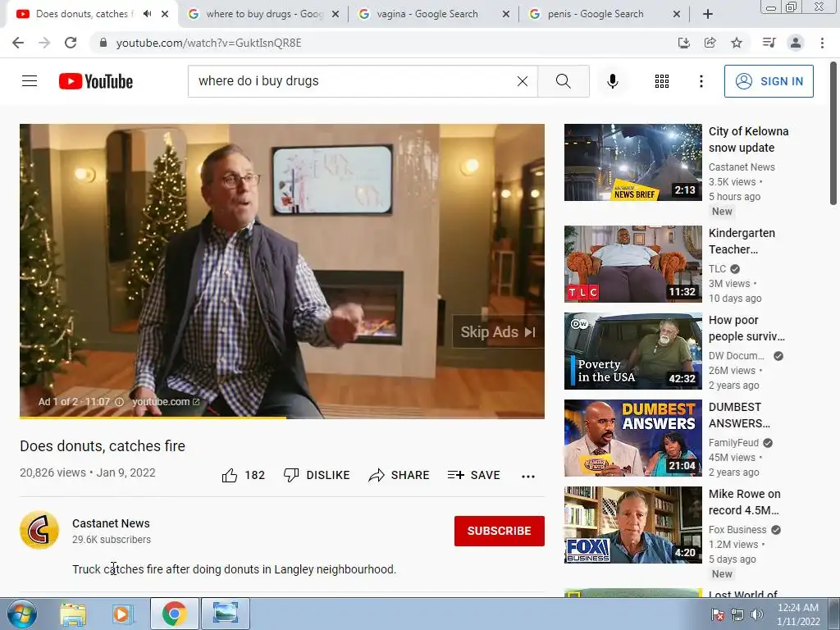Viewport: 840px width, 630px height.
Task: Open Windows Explorer from taskbar
Action: 73,614
